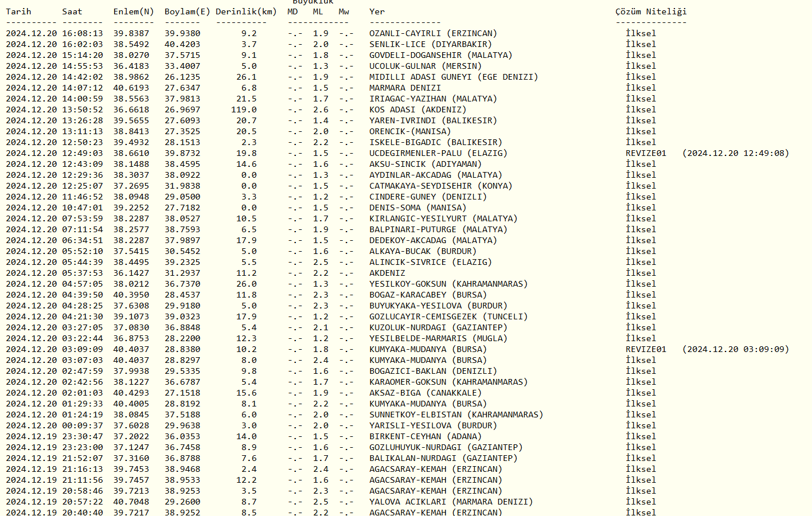
Task: Select AKSAZ-BIGA (CANAKKALE) location
Action: 425,393
